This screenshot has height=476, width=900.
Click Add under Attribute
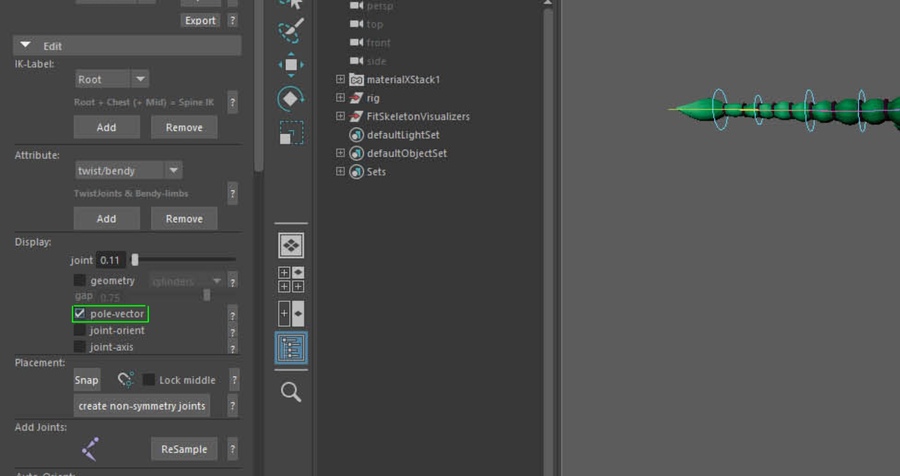[106, 219]
